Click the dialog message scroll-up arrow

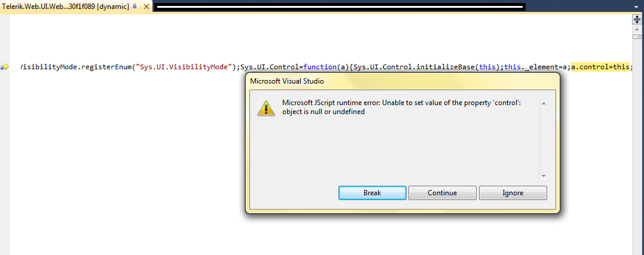(x=544, y=103)
